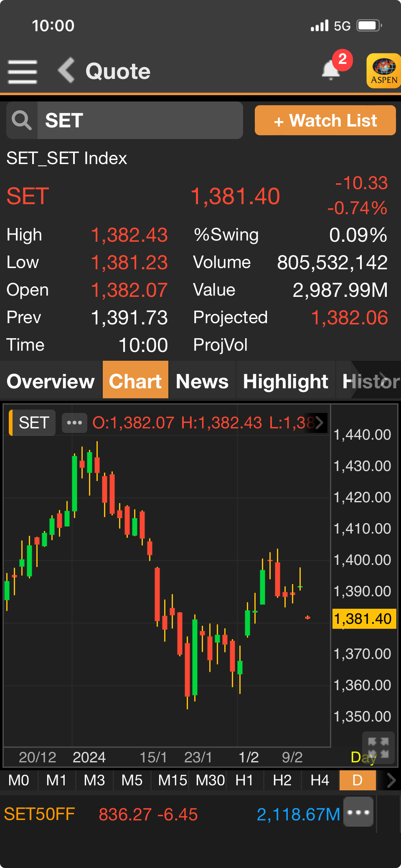Image resolution: width=401 pixels, height=868 pixels.
Task: Tap the battery status icon
Action: click(369, 25)
